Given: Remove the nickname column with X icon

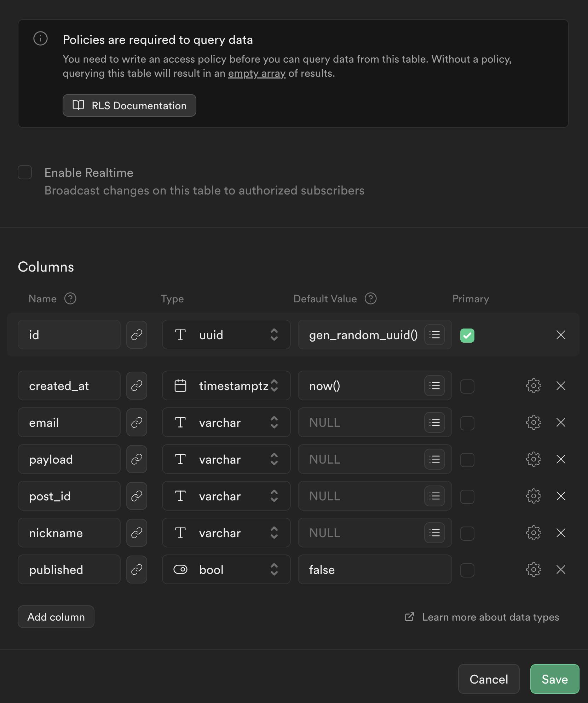Looking at the screenshot, I should pos(561,533).
